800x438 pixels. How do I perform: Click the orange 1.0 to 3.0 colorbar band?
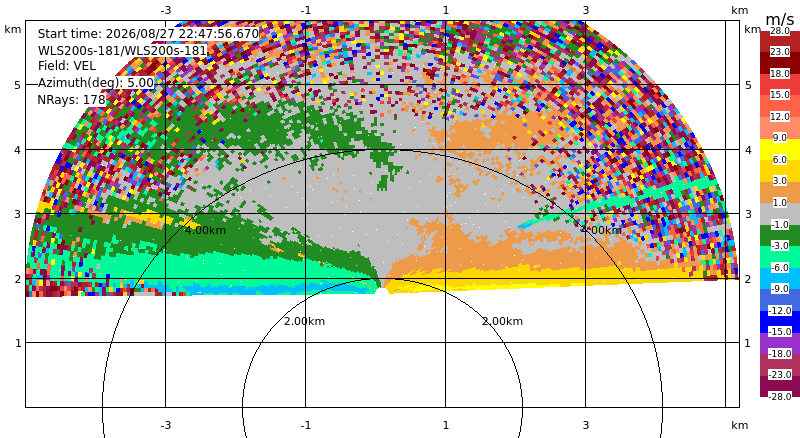[x=780, y=192]
